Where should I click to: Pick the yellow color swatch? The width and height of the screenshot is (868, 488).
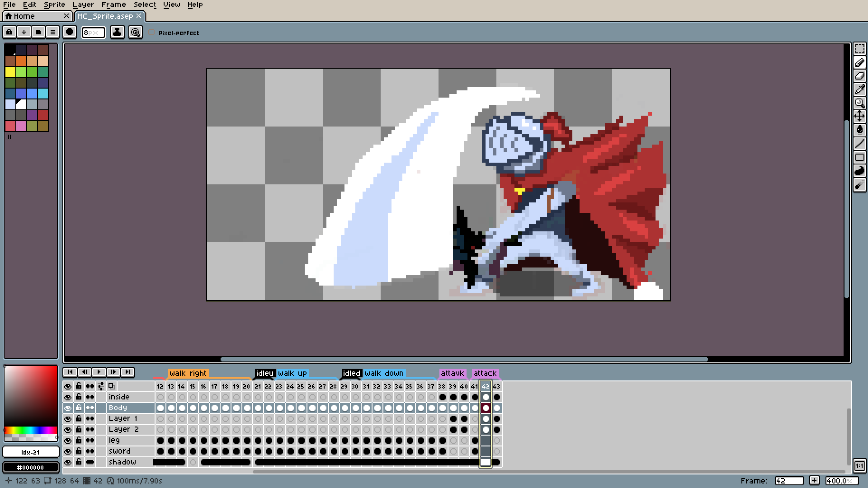(10, 72)
